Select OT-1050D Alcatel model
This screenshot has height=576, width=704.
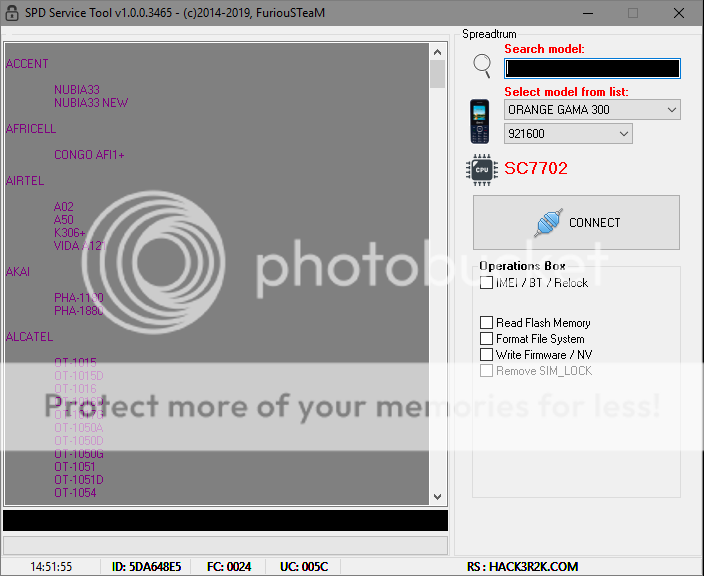tap(79, 441)
